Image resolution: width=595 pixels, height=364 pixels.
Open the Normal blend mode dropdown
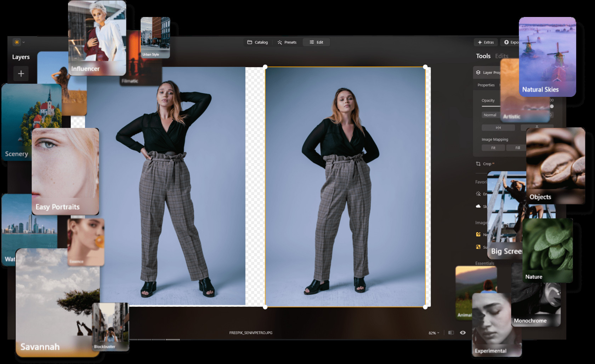coord(491,115)
